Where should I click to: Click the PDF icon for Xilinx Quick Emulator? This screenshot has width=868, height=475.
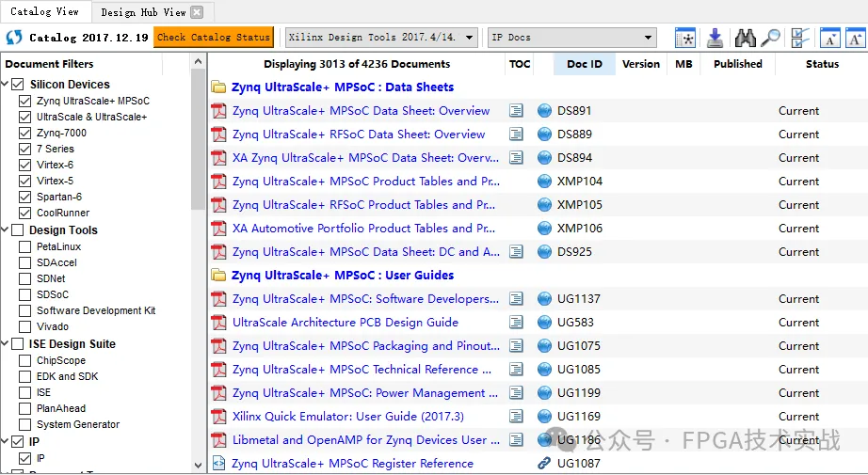pos(218,417)
